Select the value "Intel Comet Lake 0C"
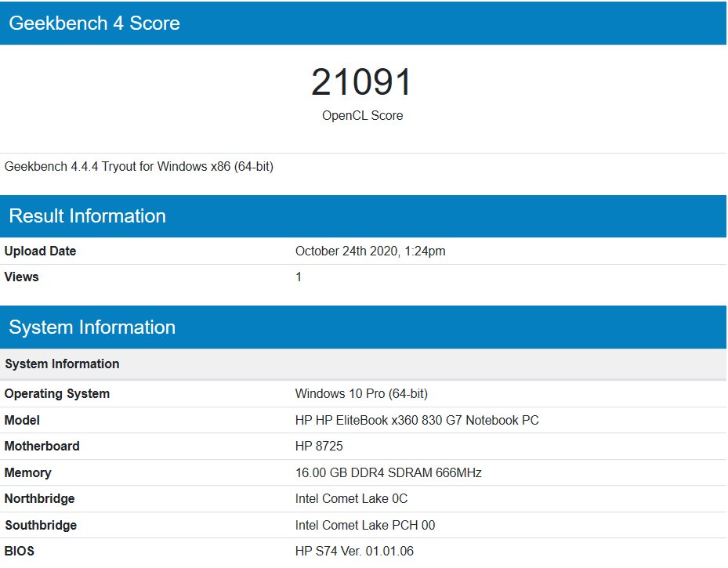Screen dimensions: 728x568 point(352,499)
